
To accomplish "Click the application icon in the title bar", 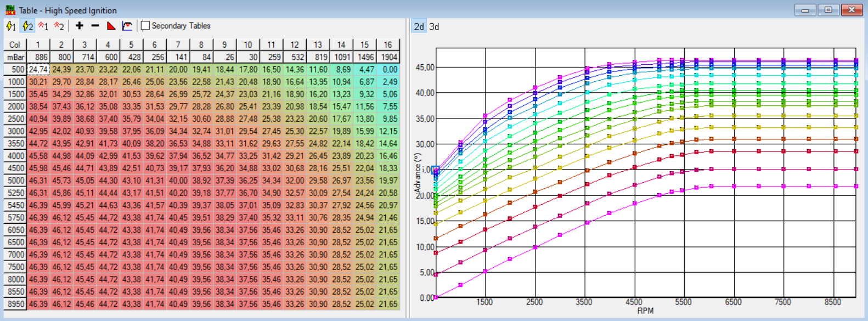I will coord(10,10).
